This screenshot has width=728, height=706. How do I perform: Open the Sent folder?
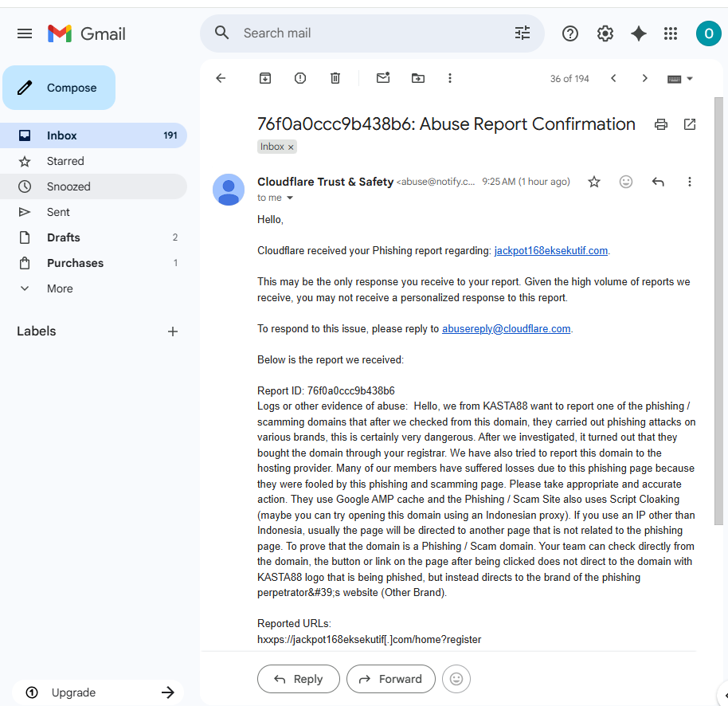point(93,212)
